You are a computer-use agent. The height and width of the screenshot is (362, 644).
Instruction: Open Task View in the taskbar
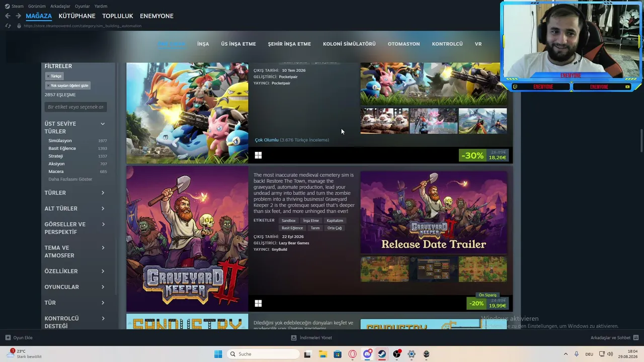307,354
